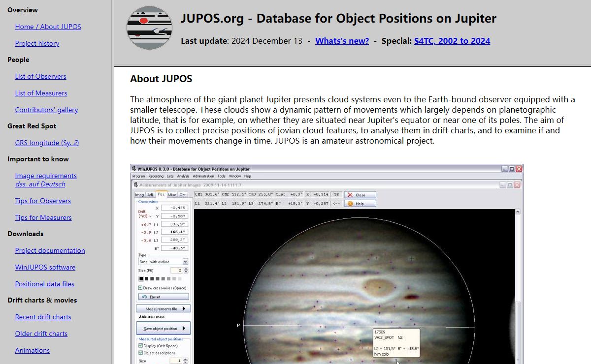Open the Animations link
The width and height of the screenshot is (591, 364).
(x=33, y=350)
